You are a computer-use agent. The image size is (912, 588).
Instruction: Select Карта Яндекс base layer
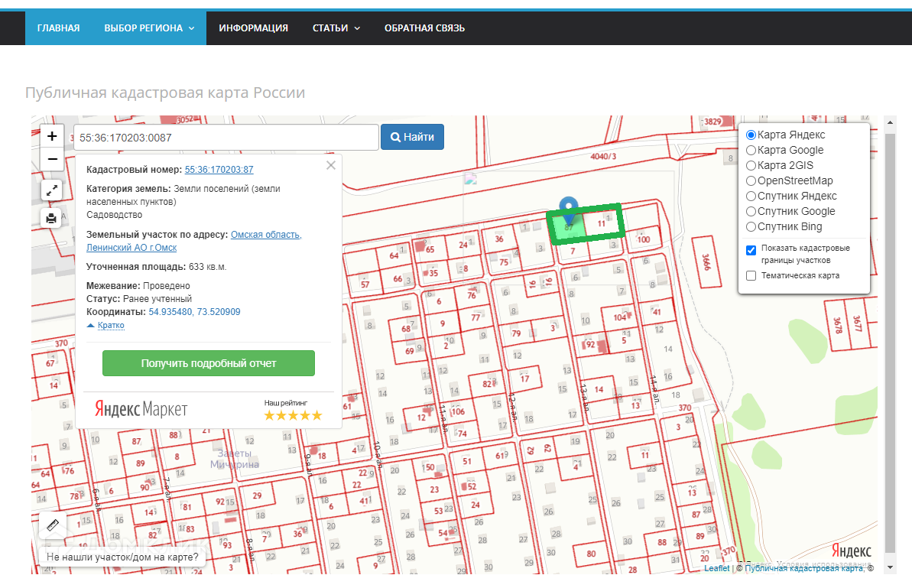pyautogui.click(x=751, y=135)
